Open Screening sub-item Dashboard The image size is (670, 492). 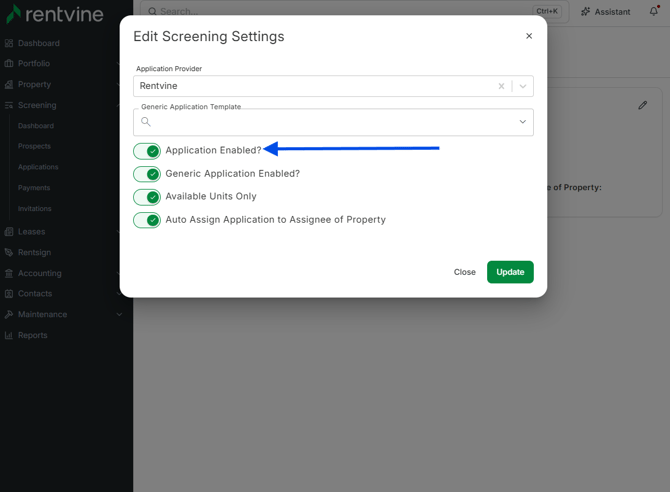(x=36, y=126)
